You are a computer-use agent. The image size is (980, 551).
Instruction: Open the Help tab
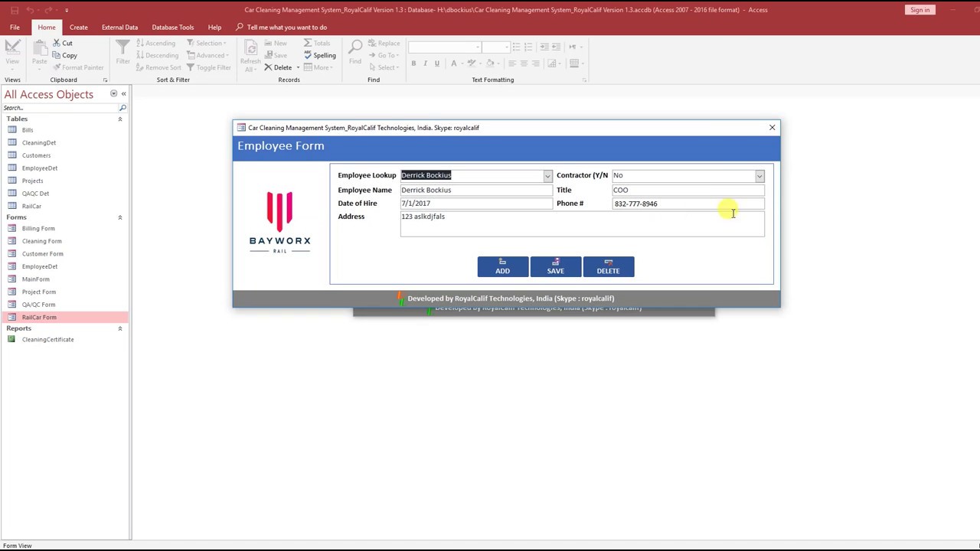tap(214, 27)
